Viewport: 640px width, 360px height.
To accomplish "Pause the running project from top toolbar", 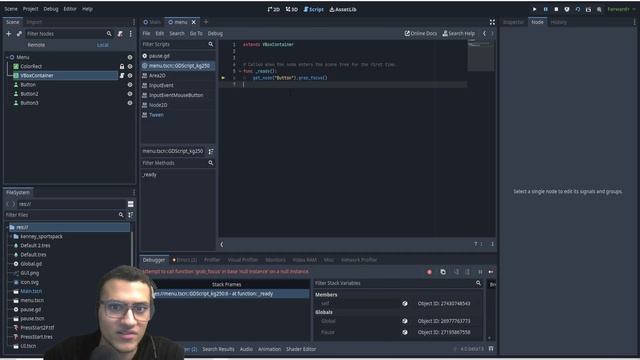I will pos(545,9).
